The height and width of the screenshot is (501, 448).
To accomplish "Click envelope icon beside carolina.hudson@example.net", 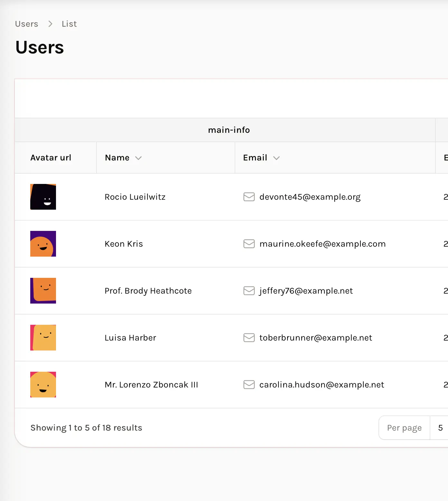I will (x=249, y=385).
